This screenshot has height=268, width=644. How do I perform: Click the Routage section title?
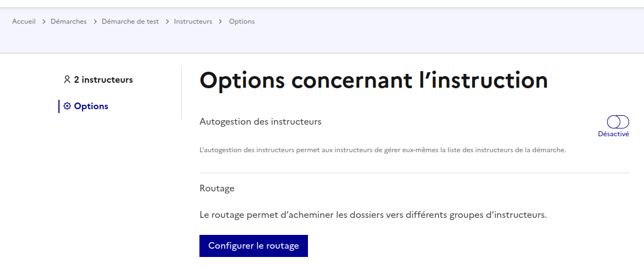pyautogui.click(x=217, y=189)
